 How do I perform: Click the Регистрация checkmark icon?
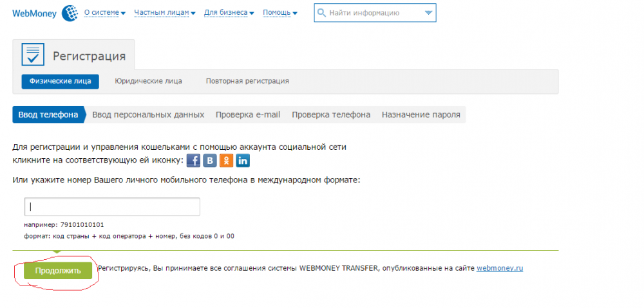[x=32, y=55]
